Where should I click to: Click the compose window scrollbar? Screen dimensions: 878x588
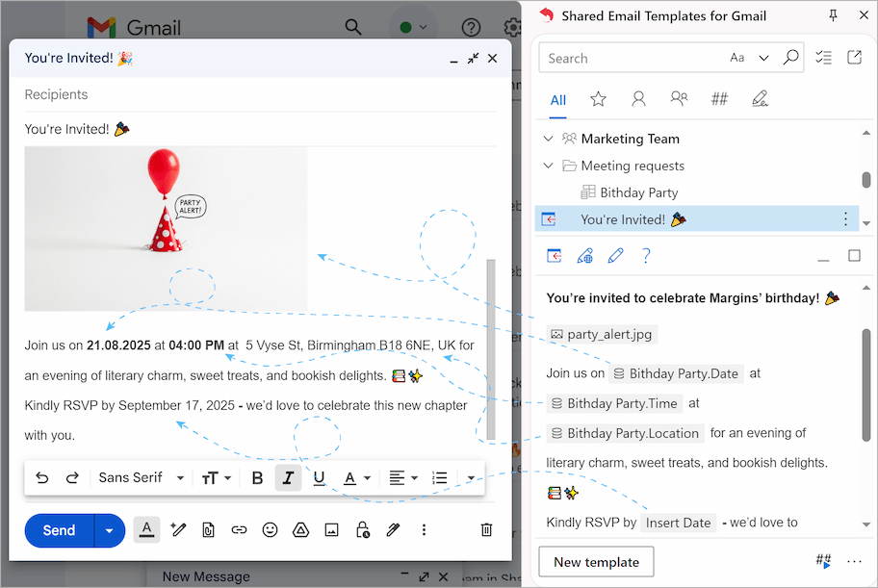[x=491, y=349]
